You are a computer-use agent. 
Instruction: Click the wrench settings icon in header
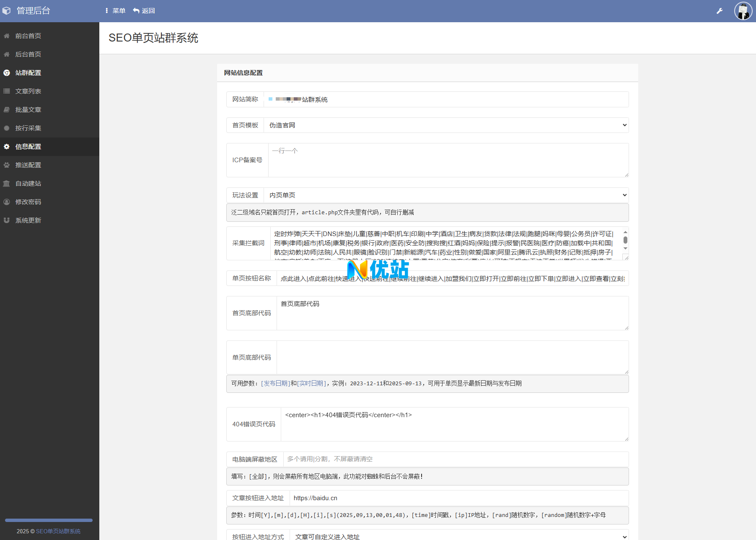(x=720, y=11)
